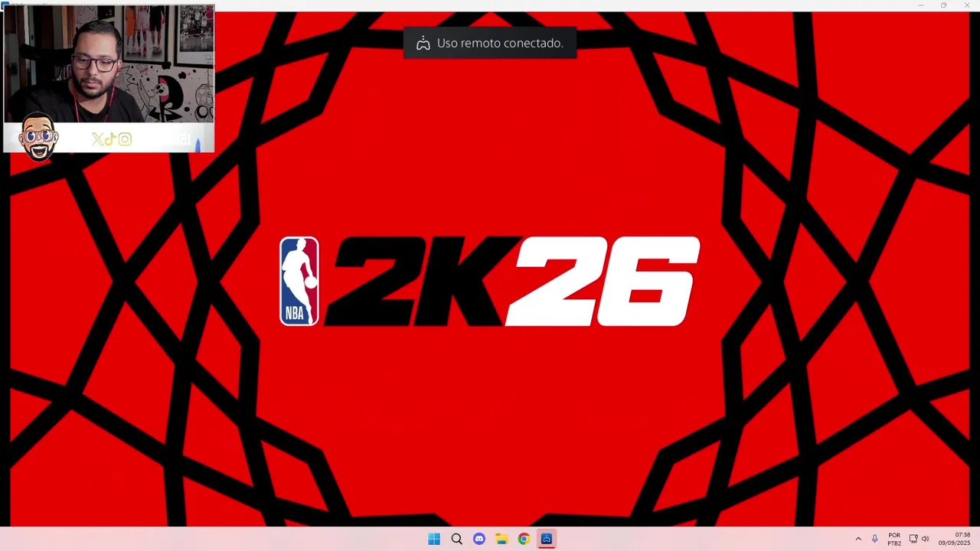Launch Google Chrome from the taskbar
The width and height of the screenshot is (980, 551).
tap(524, 539)
